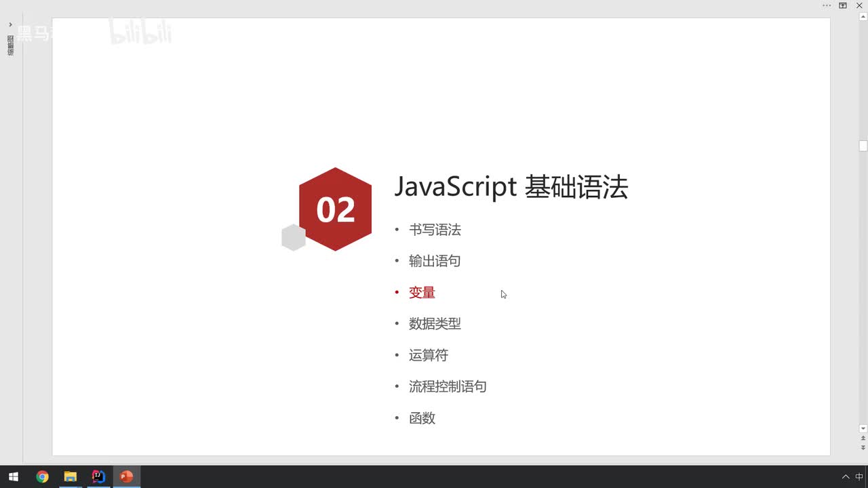Go to the previous slide with the double-up arrow
Viewport: 868px width, 488px height.
pos(863,439)
